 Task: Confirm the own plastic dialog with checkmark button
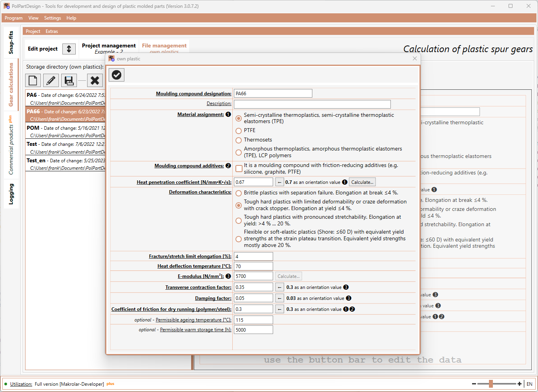coord(117,75)
